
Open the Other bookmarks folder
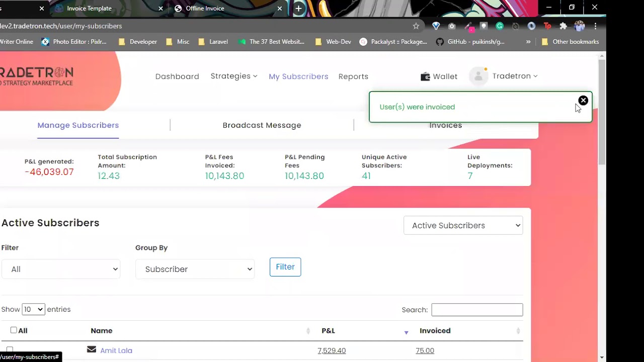coord(570,42)
